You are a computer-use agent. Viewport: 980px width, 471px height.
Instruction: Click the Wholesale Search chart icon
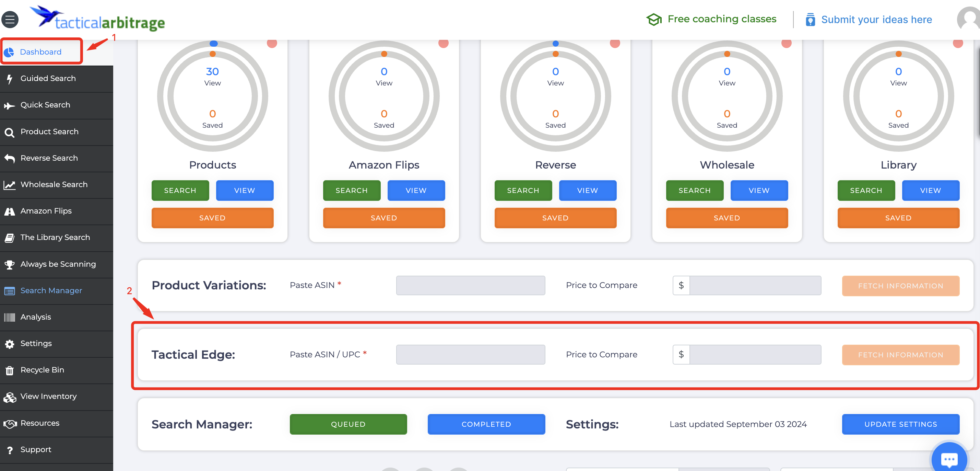(x=10, y=185)
